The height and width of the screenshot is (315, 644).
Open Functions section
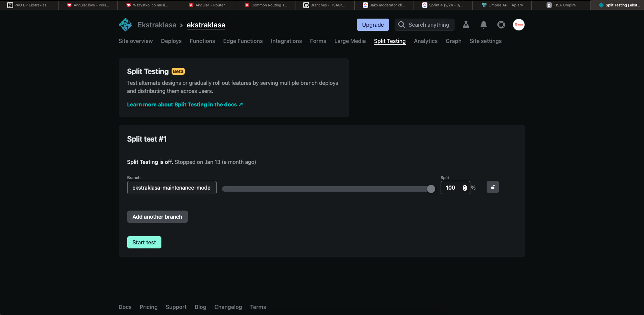click(202, 41)
